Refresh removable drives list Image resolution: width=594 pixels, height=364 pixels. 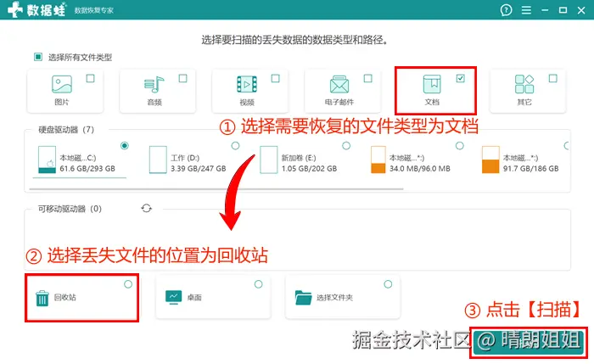tap(147, 209)
